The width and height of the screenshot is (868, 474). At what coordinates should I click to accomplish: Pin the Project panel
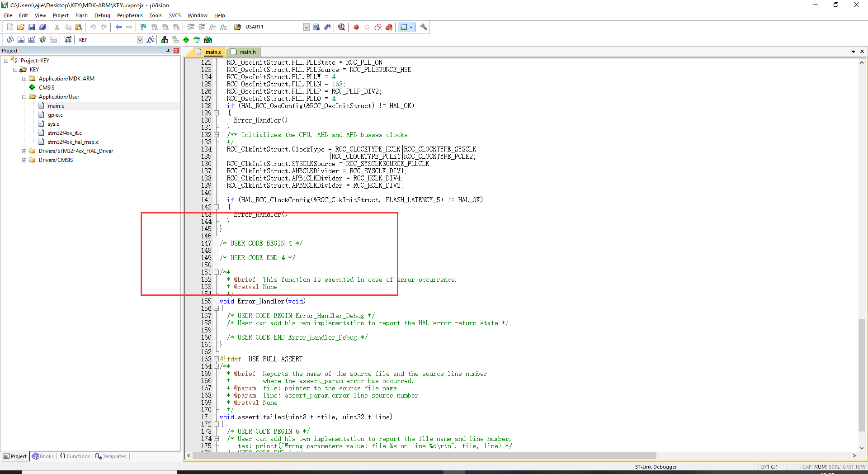[168, 51]
